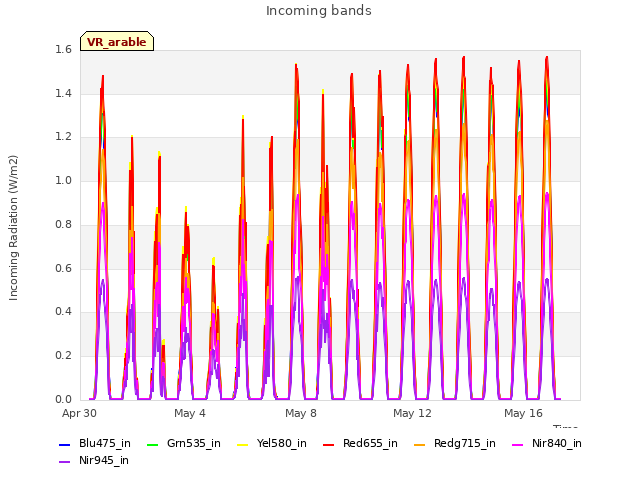Click the May 8 x-axis tick label
The height and width of the screenshot is (480, 640).
tap(301, 413)
